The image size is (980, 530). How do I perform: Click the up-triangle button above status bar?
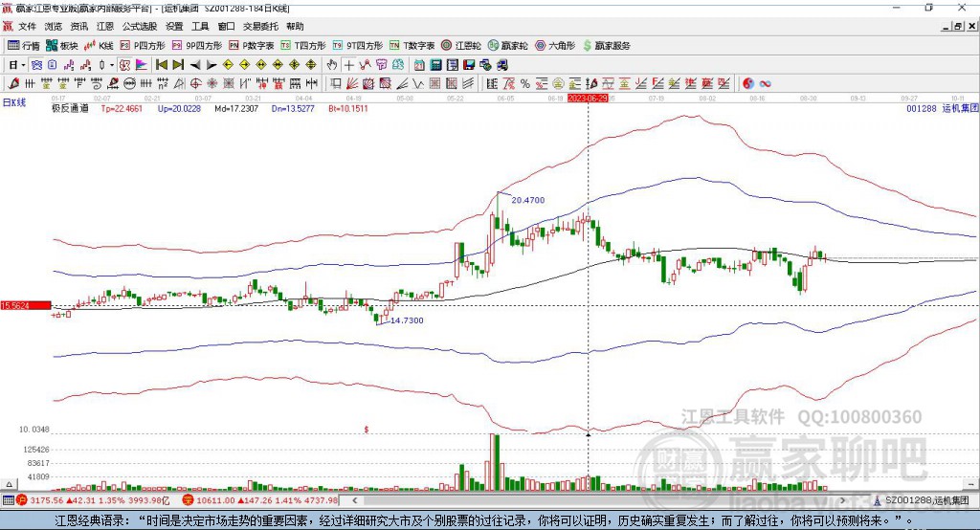(9, 484)
